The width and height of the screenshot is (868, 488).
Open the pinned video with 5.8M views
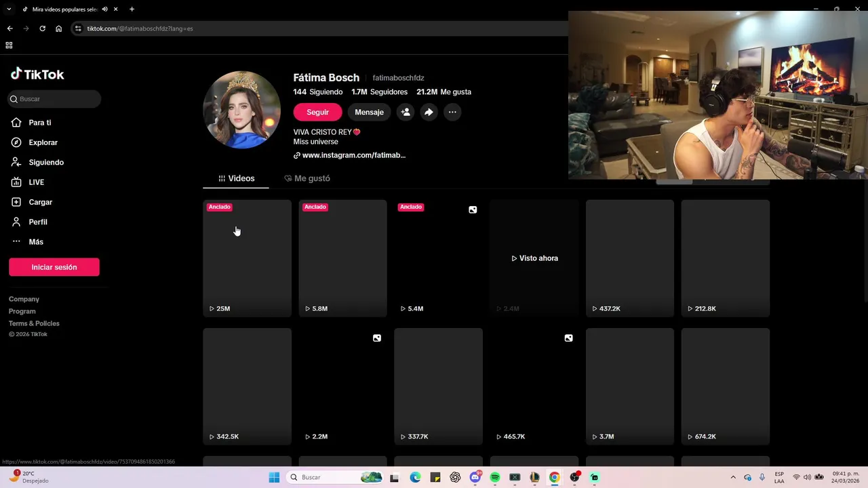pyautogui.click(x=343, y=258)
